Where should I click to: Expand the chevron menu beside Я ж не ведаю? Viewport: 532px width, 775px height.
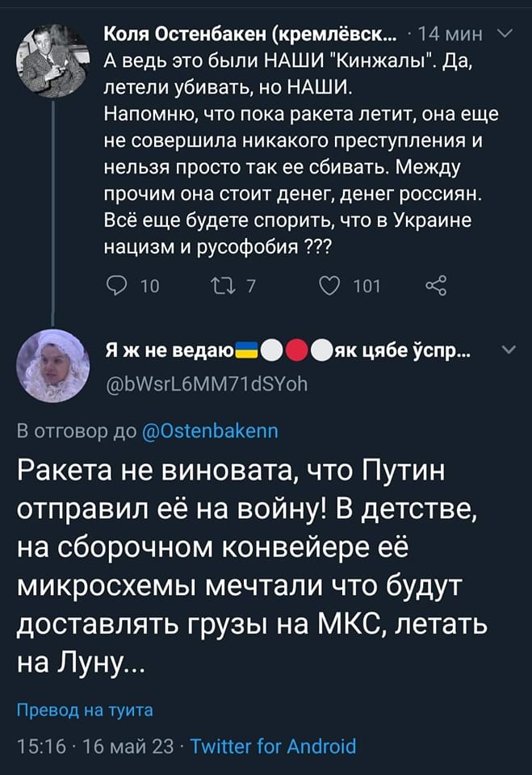click(x=505, y=350)
